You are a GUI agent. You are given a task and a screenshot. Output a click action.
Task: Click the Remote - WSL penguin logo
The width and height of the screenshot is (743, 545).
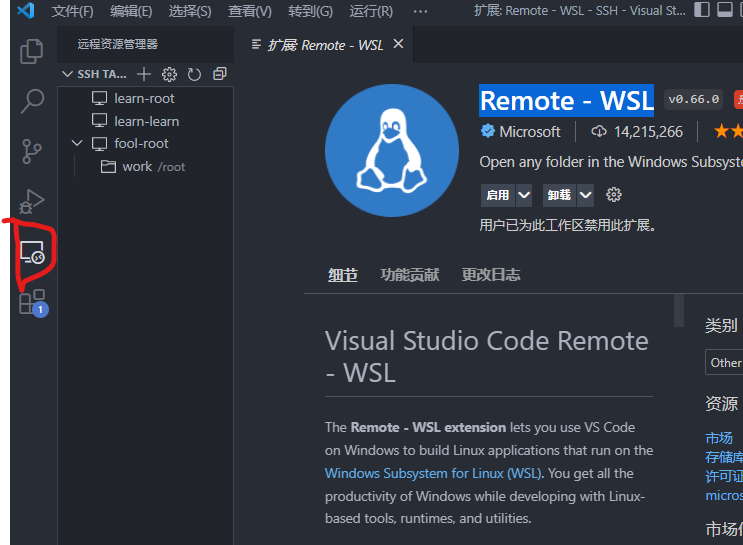(392, 151)
